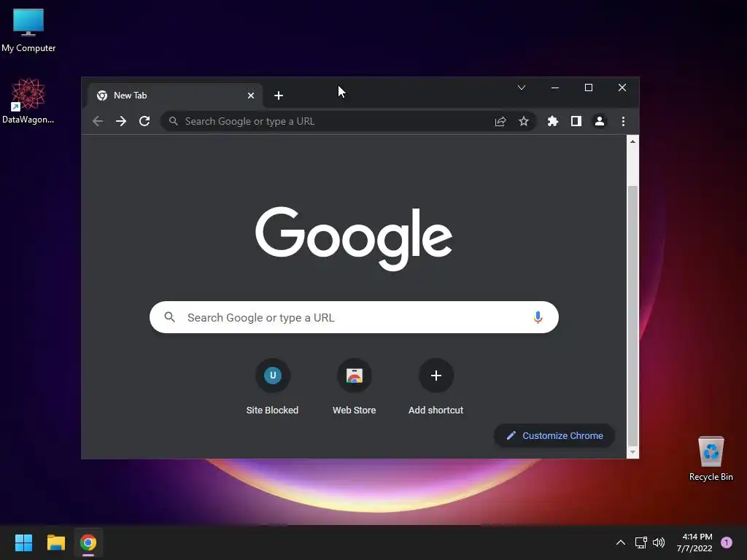The width and height of the screenshot is (747, 560).
Task: Maximize the Chrome window
Action: pos(589,87)
